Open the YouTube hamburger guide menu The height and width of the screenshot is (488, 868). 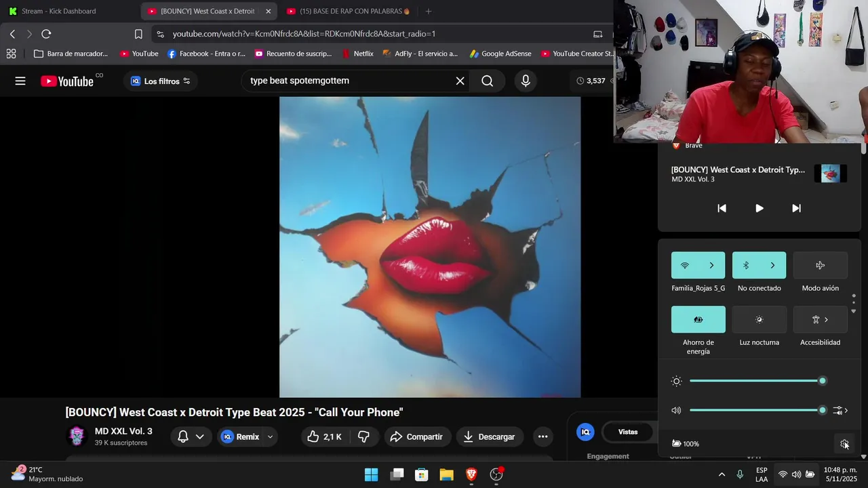pyautogui.click(x=20, y=81)
